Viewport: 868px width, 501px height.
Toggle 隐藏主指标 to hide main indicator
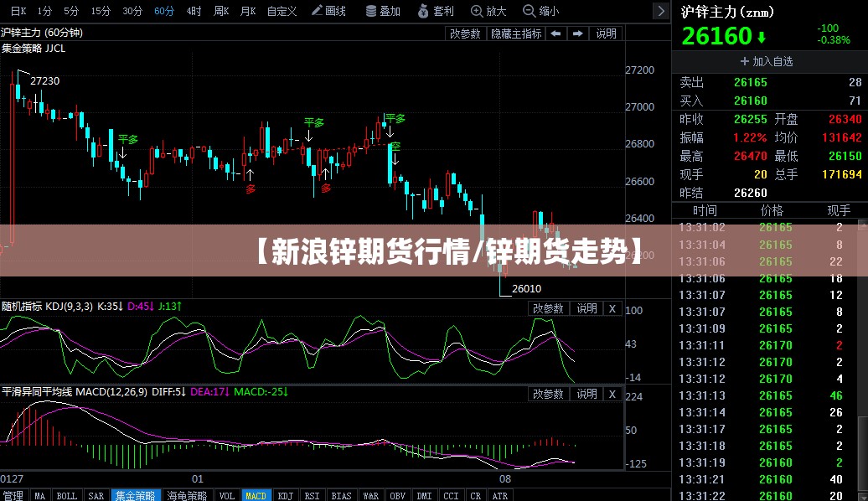tap(516, 34)
